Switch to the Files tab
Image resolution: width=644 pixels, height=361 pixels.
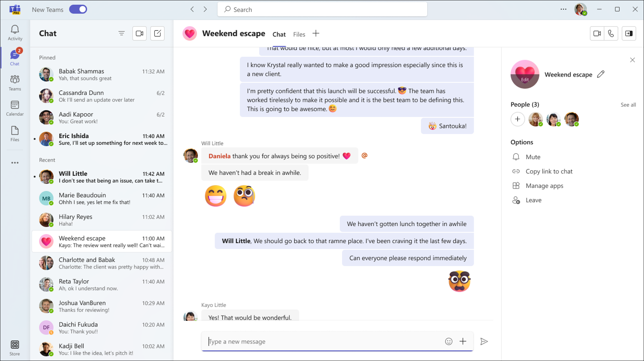pos(299,34)
